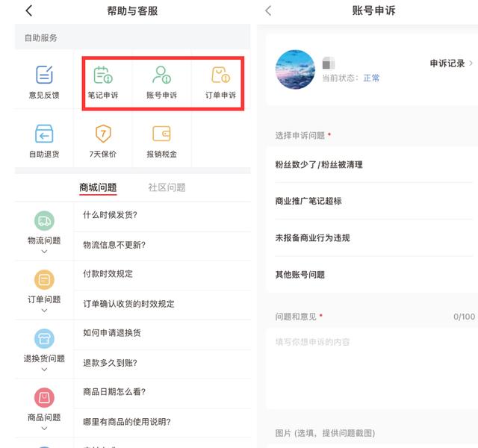Image resolution: width=478 pixels, height=448 pixels.
Task: Open 意见反馈 feedback icon
Action: coord(44,81)
